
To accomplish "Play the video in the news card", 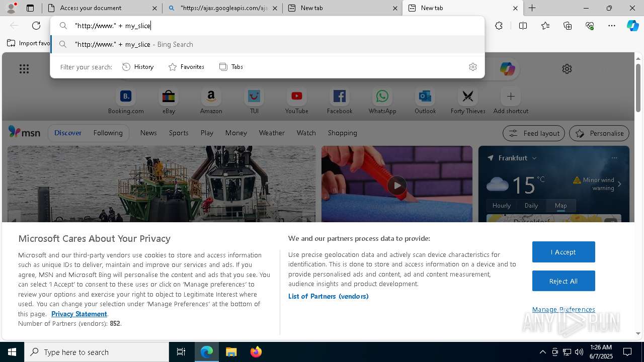I will [397, 185].
